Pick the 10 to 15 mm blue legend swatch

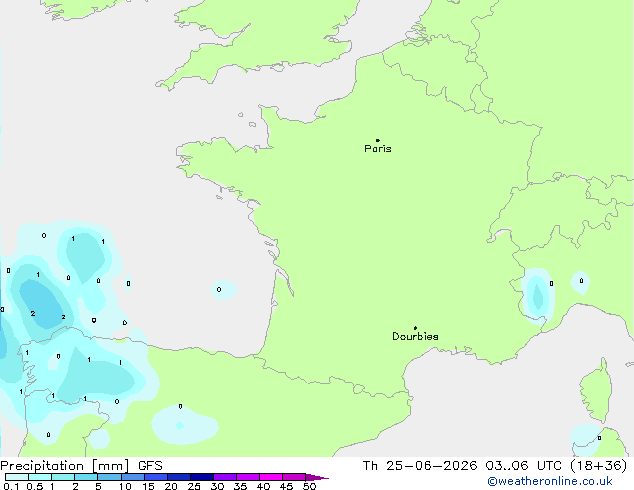(132, 477)
